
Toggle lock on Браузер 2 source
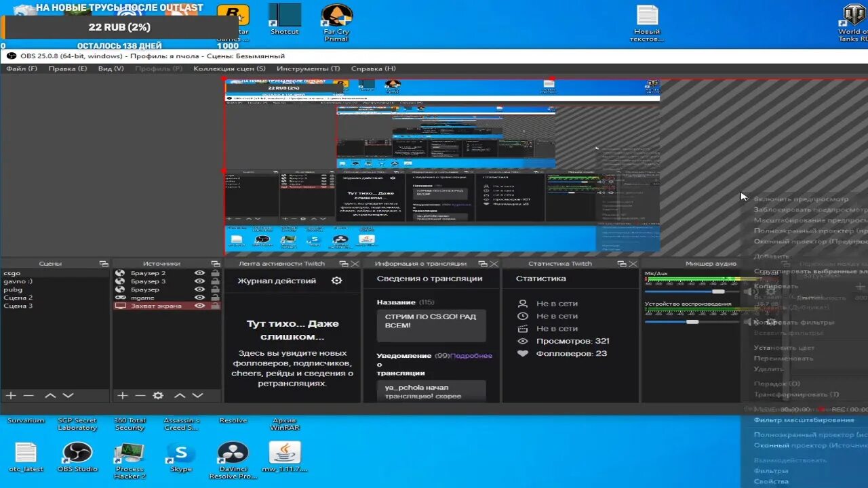click(215, 273)
